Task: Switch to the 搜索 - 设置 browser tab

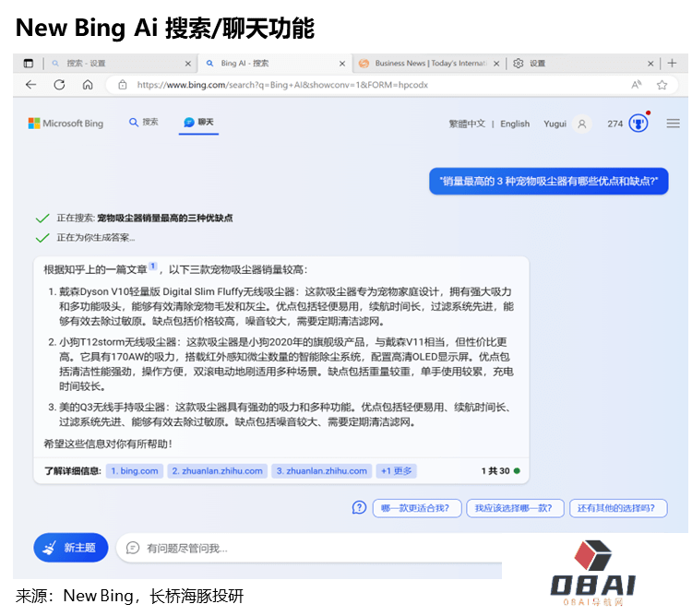Action: [x=119, y=63]
